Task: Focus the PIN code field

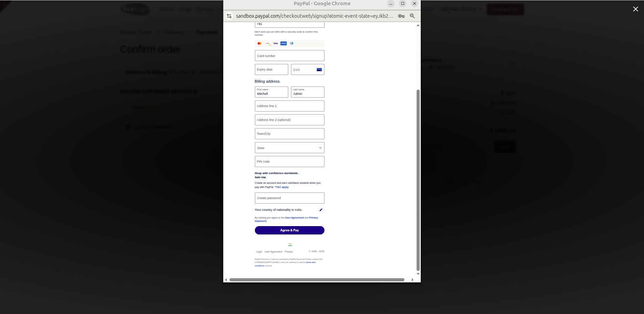Action: (x=290, y=162)
